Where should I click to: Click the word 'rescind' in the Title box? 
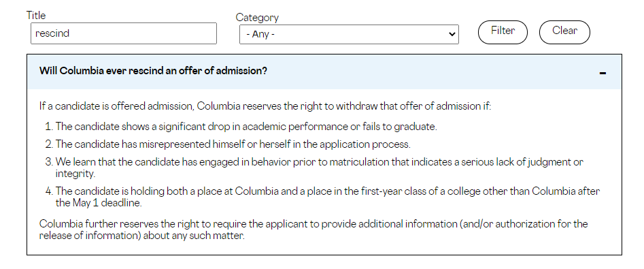[52, 33]
